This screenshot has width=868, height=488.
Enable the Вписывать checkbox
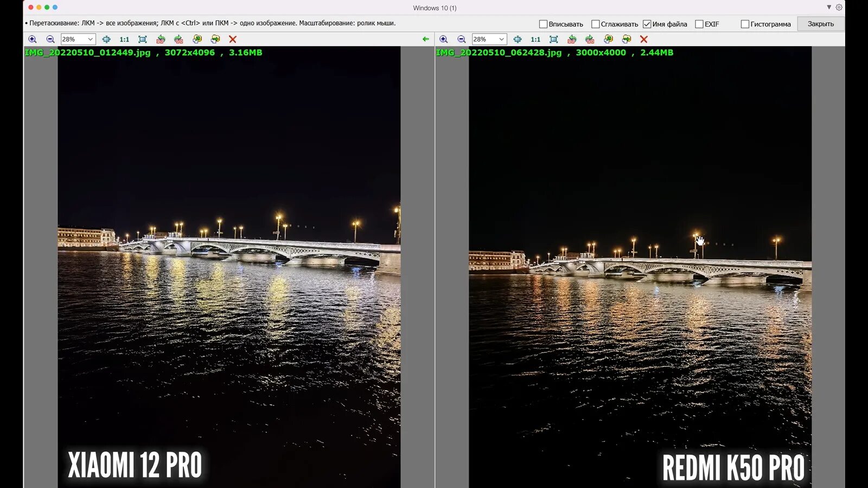[x=543, y=24]
